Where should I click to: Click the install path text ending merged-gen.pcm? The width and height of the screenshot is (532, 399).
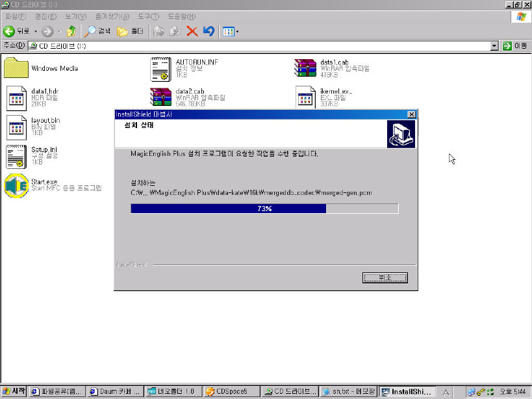click(x=251, y=193)
